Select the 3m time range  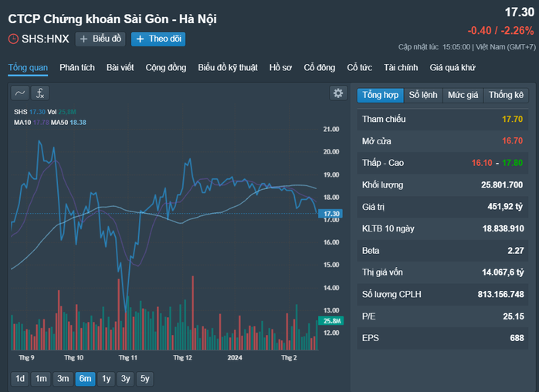(63, 379)
